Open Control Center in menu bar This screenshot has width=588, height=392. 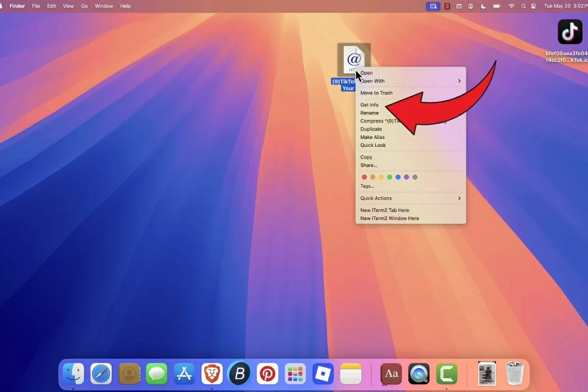534,6
